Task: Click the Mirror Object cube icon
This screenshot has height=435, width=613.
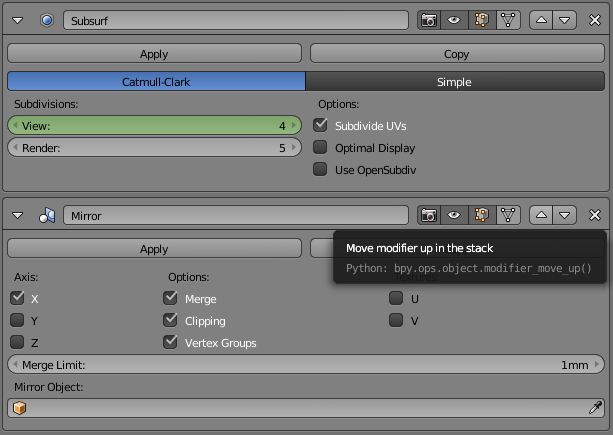Action: [19, 408]
